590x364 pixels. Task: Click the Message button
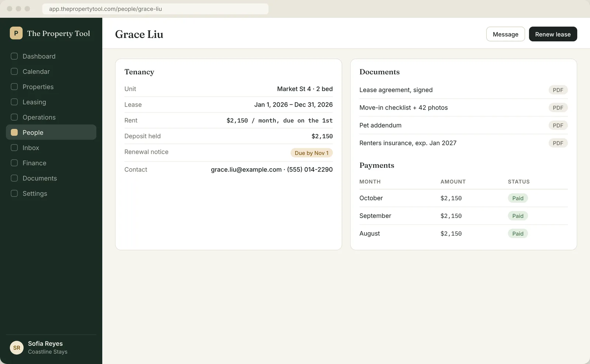(505, 34)
